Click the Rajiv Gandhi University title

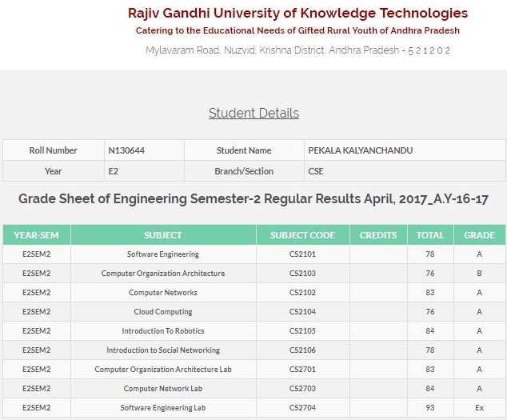[x=297, y=14]
